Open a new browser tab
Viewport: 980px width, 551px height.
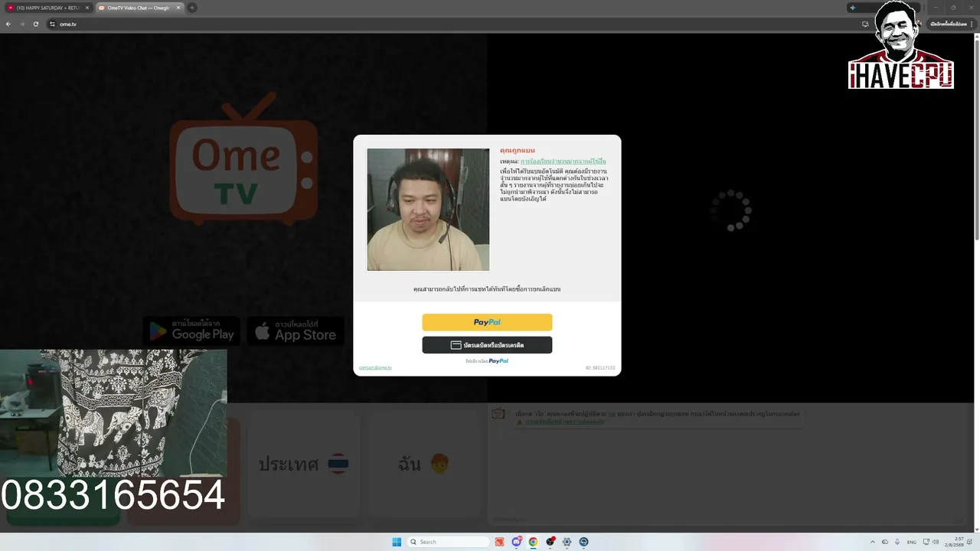click(192, 8)
